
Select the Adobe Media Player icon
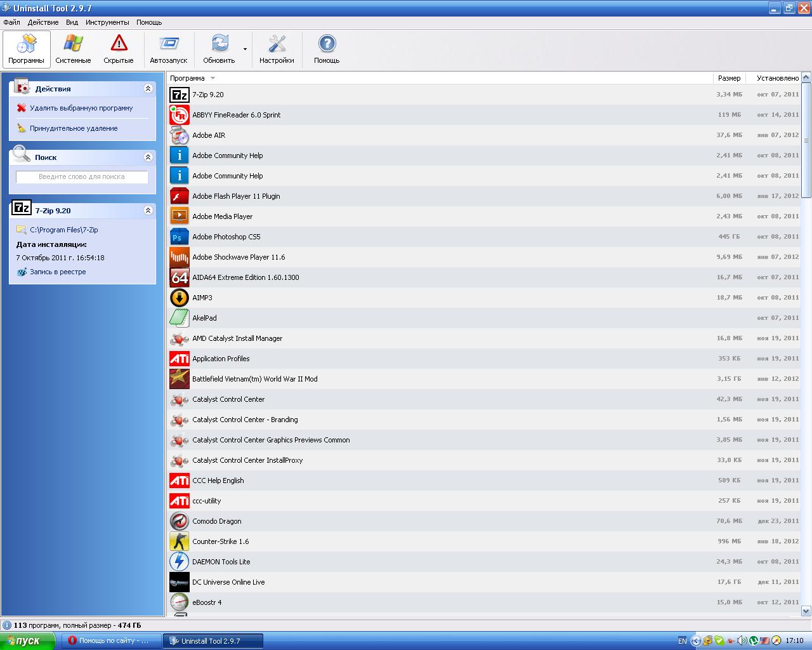click(180, 216)
